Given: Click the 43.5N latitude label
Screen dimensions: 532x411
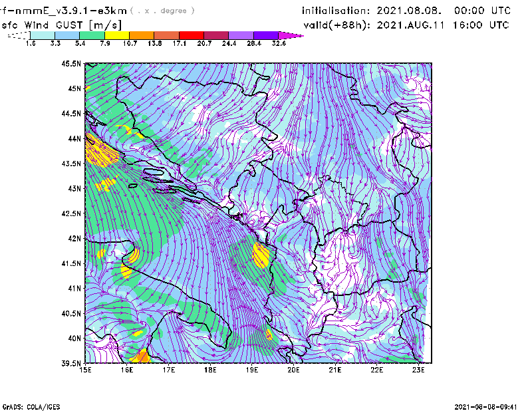Looking at the screenshot, I should [71, 164].
